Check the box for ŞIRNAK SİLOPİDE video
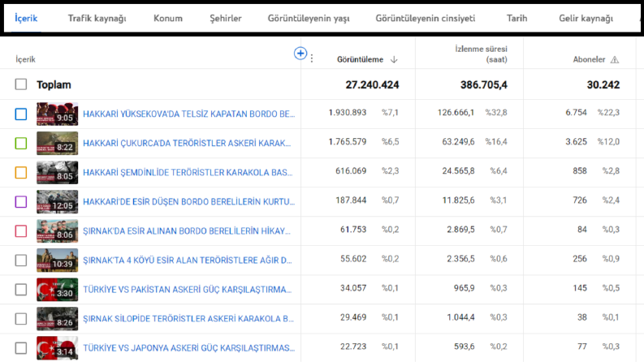The image size is (644, 362). (x=21, y=319)
